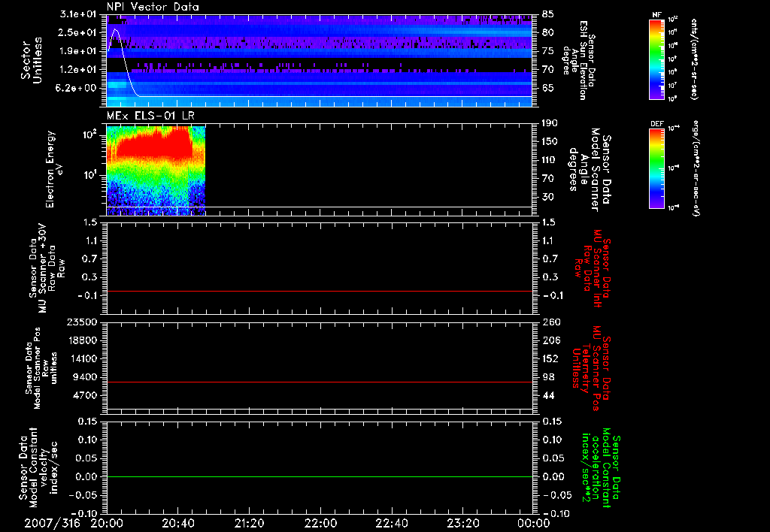Click the '22:00' time axis label

coord(320,523)
